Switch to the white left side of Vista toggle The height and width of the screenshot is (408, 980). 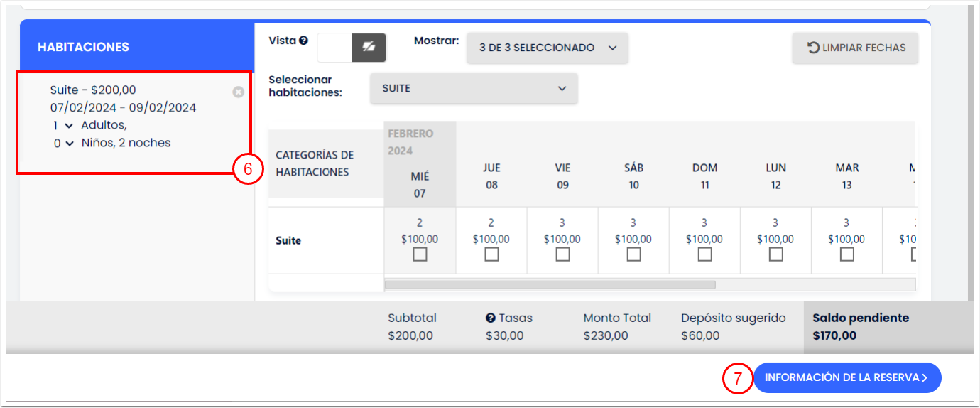point(334,48)
